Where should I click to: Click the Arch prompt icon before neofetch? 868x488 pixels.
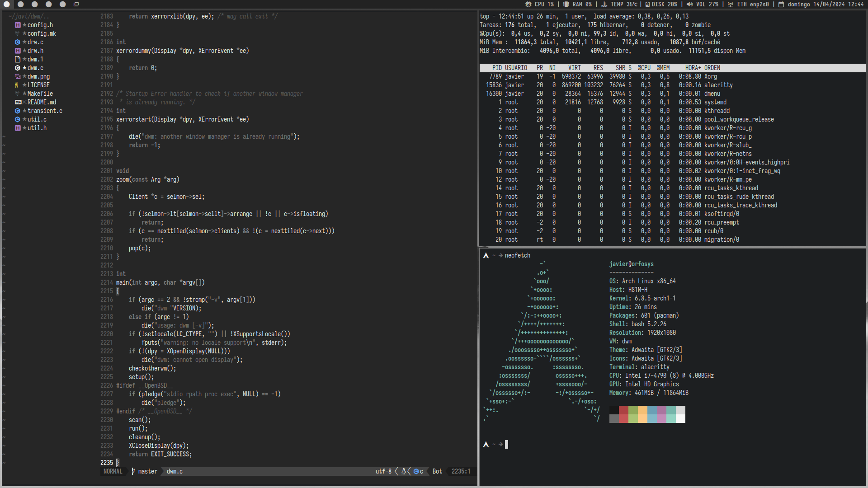486,255
